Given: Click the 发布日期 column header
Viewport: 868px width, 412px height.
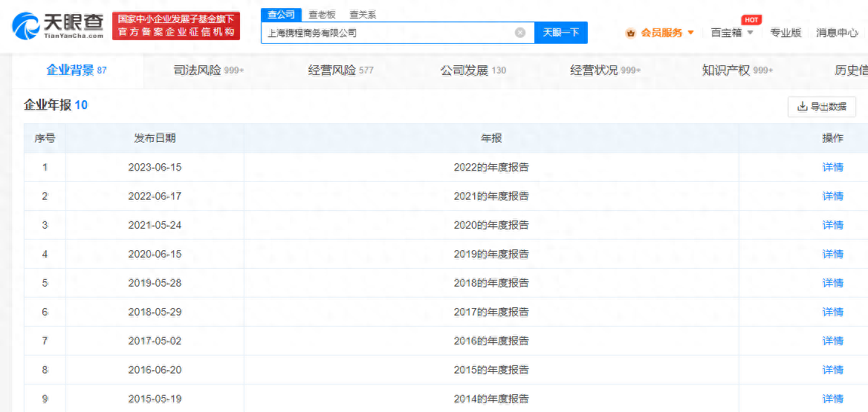Looking at the screenshot, I should tap(155, 138).
